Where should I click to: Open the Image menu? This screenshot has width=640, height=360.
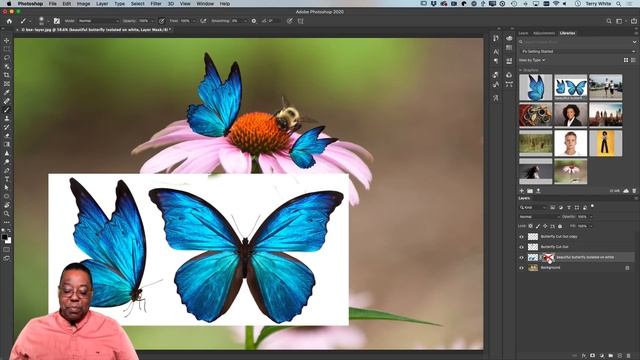tap(83, 4)
